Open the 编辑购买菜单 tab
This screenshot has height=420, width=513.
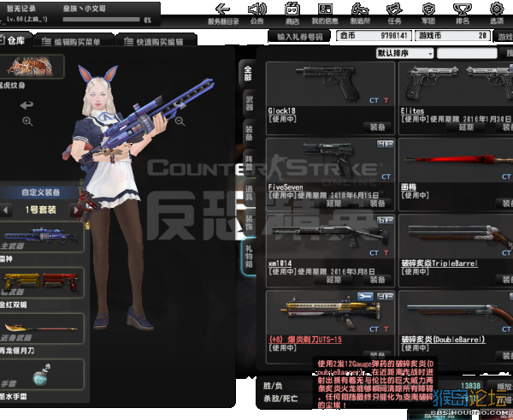(74, 41)
